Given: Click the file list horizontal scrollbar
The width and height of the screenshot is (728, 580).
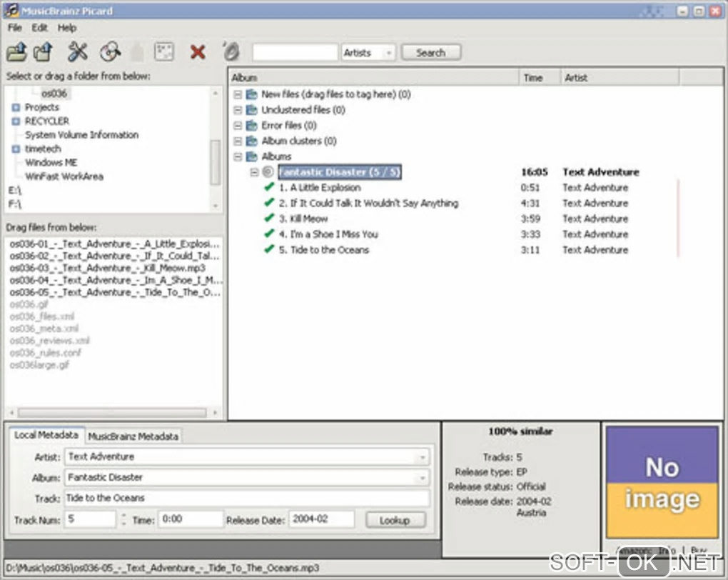Looking at the screenshot, I should [112, 412].
